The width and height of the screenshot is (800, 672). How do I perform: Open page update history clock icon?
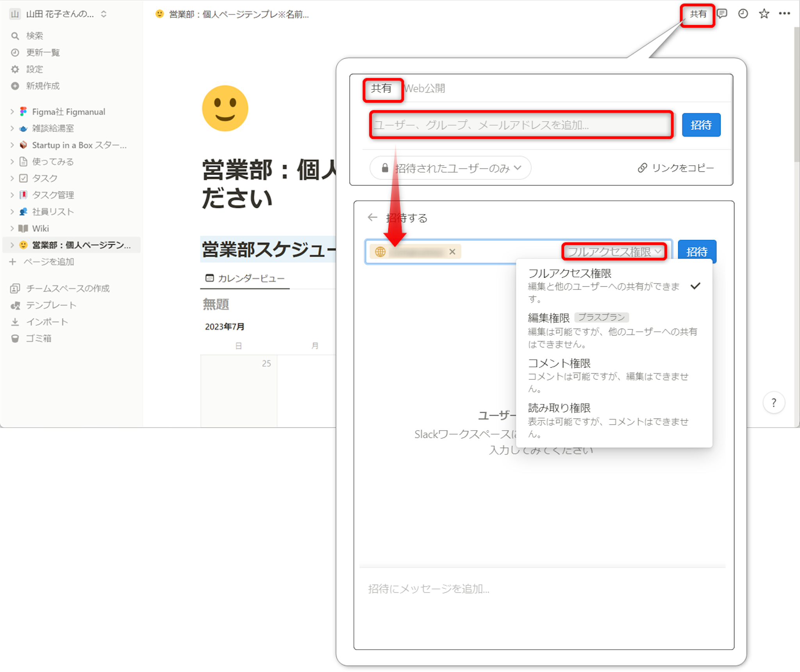[x=743, y=14]
